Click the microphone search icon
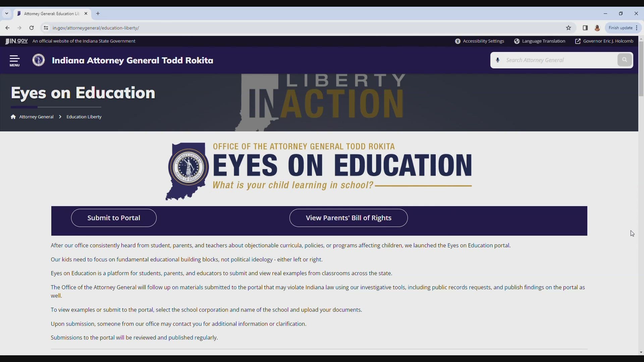The image size is (644, 362). coord(498,60)
